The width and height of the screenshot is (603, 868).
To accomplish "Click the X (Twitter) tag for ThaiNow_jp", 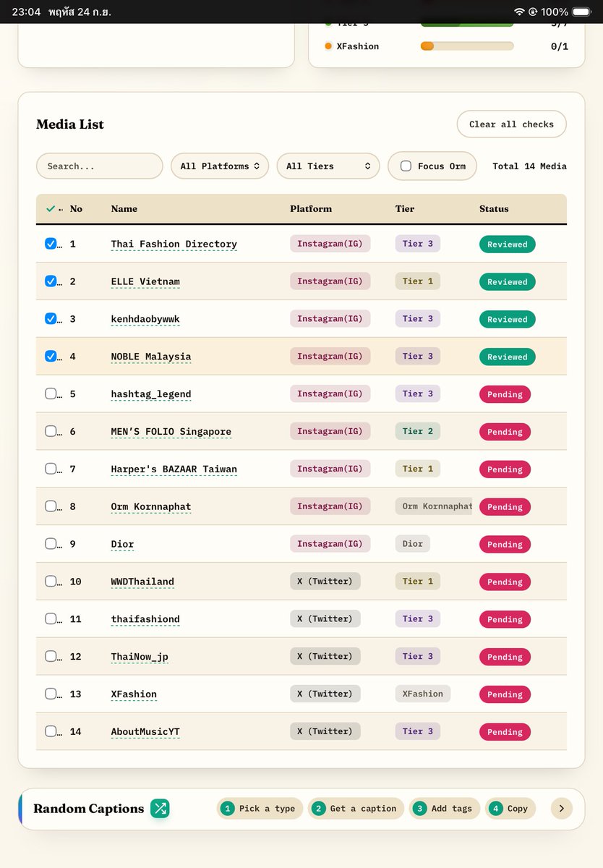I will 325,657.
